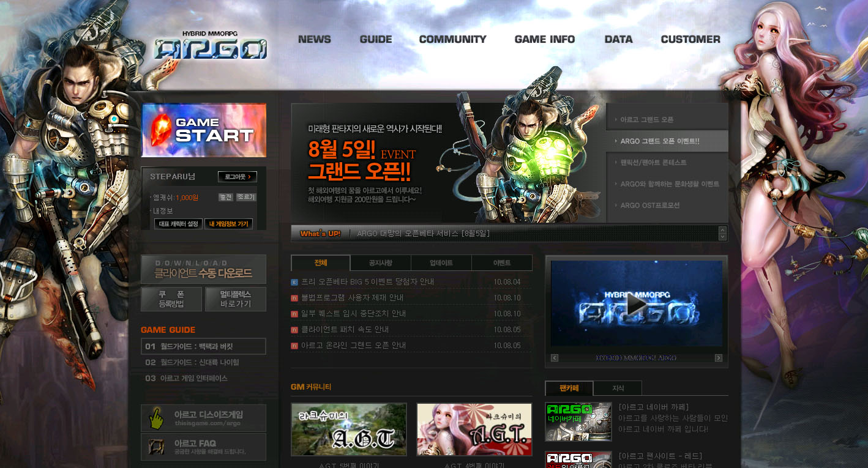The image size is (868, 468).
Task: Open What's UP headline ARGO 대망의 오픈베타 서비스
Action: point(423,234)
